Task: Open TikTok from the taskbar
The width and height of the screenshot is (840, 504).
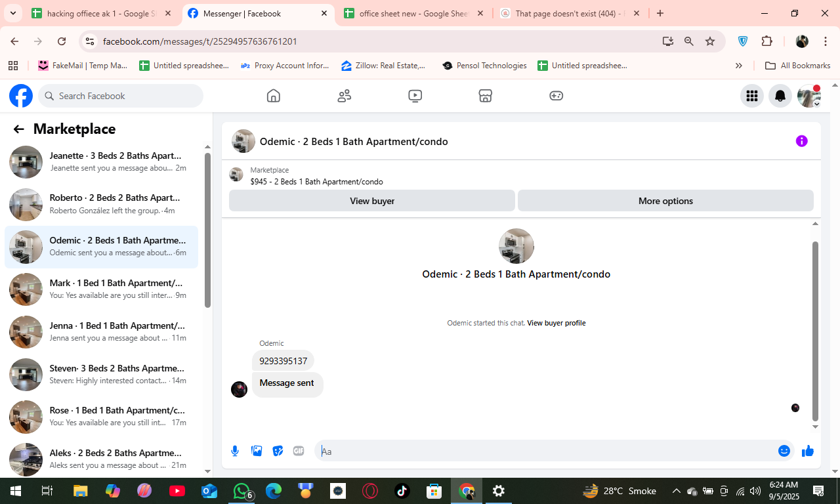Action: (x=402, y=491)
